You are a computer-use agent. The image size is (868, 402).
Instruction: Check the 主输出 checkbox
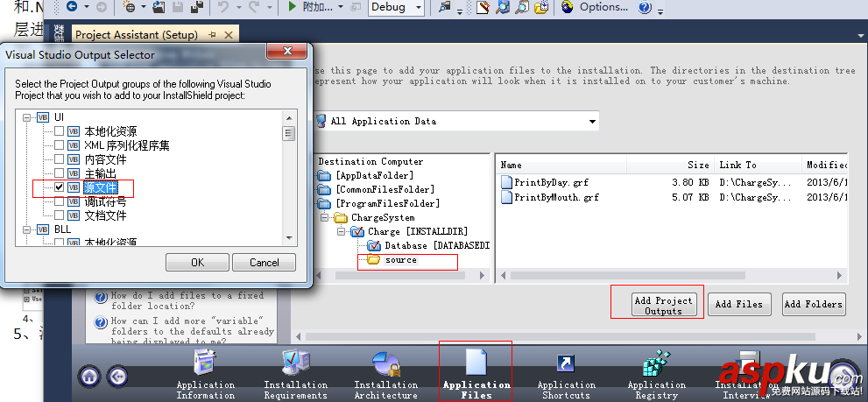click(59, 173)
